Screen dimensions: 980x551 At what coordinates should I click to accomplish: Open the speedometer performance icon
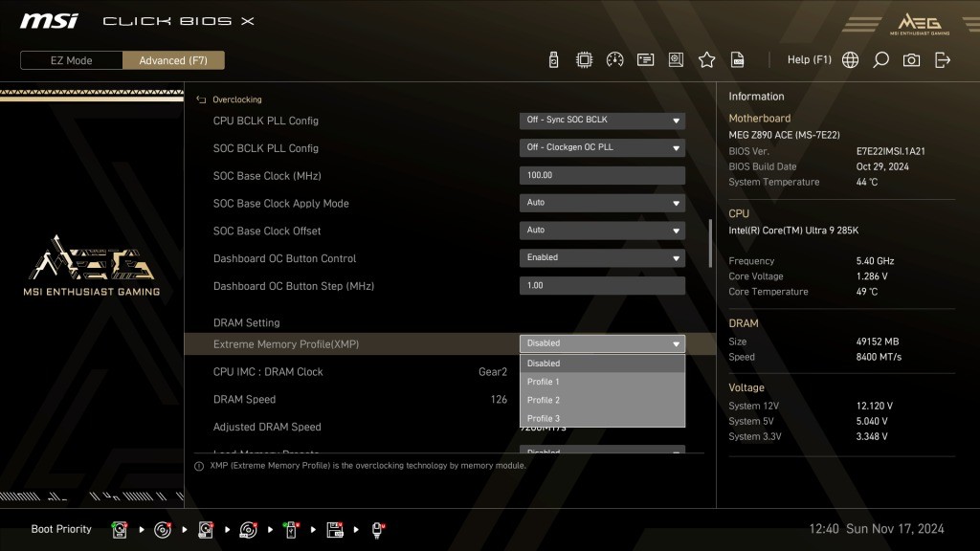614,60
